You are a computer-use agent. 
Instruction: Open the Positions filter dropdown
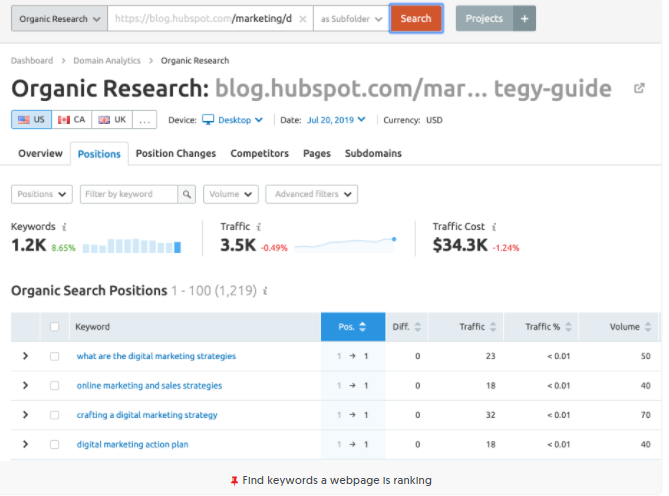(42, 194)
